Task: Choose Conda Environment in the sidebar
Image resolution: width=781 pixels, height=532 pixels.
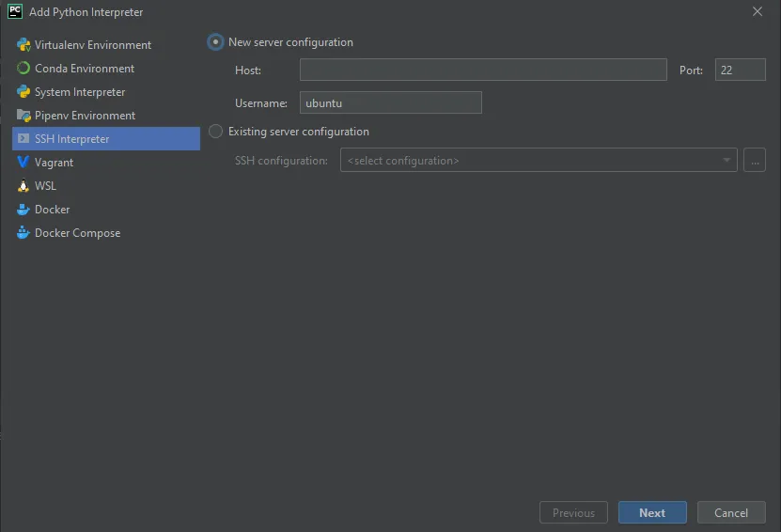Action: (x=106, y=69)
